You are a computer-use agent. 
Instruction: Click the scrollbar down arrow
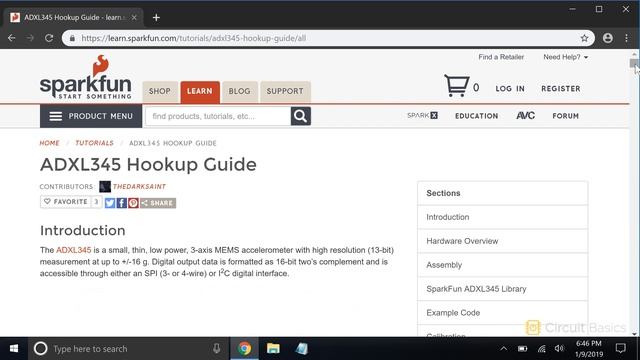pyautogui.click(x=634, y=333)
